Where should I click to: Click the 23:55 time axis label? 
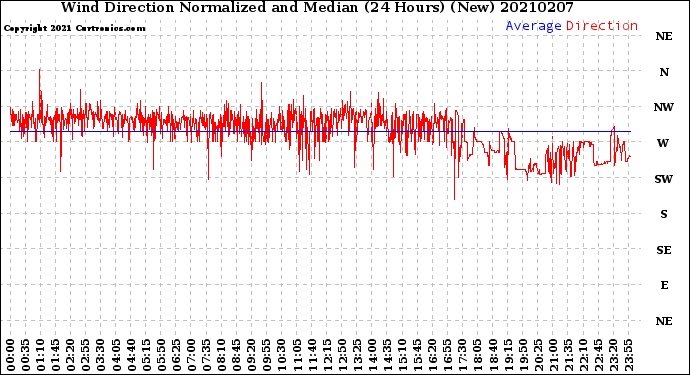[x=628, y=355]
